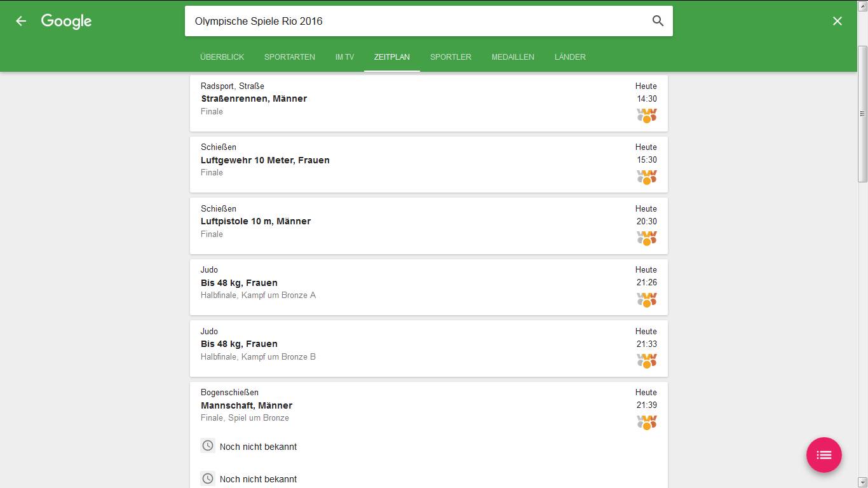This screenshot has height=488, width=868.
Task: Click the Bogenschießen sport label
Action: point(229,392)
